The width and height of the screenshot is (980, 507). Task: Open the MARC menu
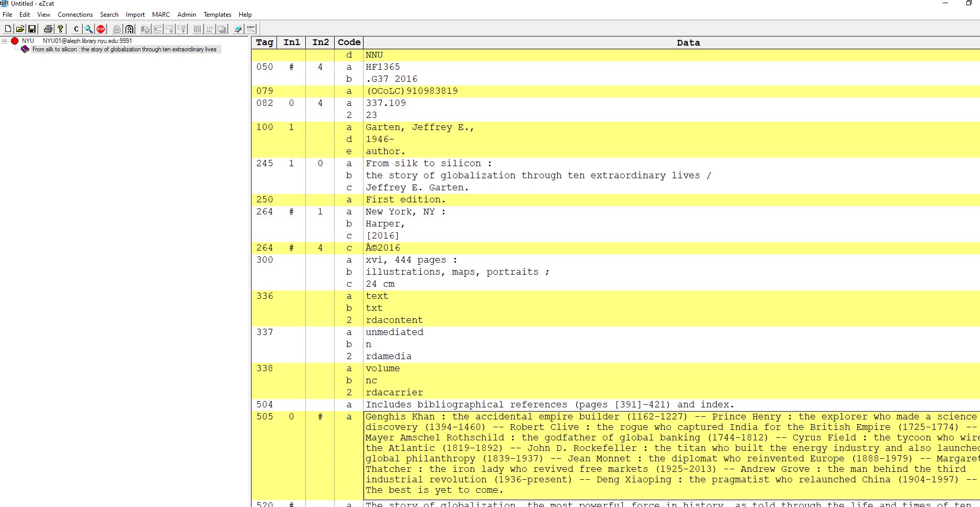[161, 15]
